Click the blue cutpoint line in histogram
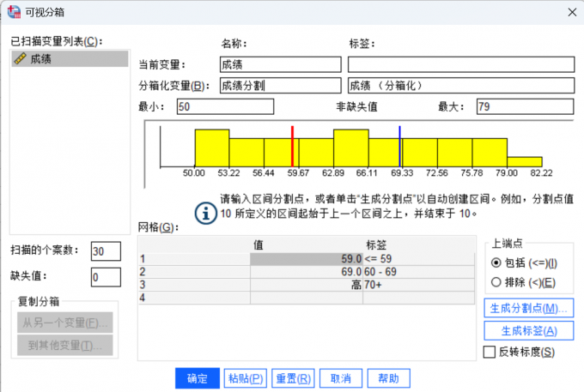The width and height of the screenshot is (584, 392). tap(399, 146)
